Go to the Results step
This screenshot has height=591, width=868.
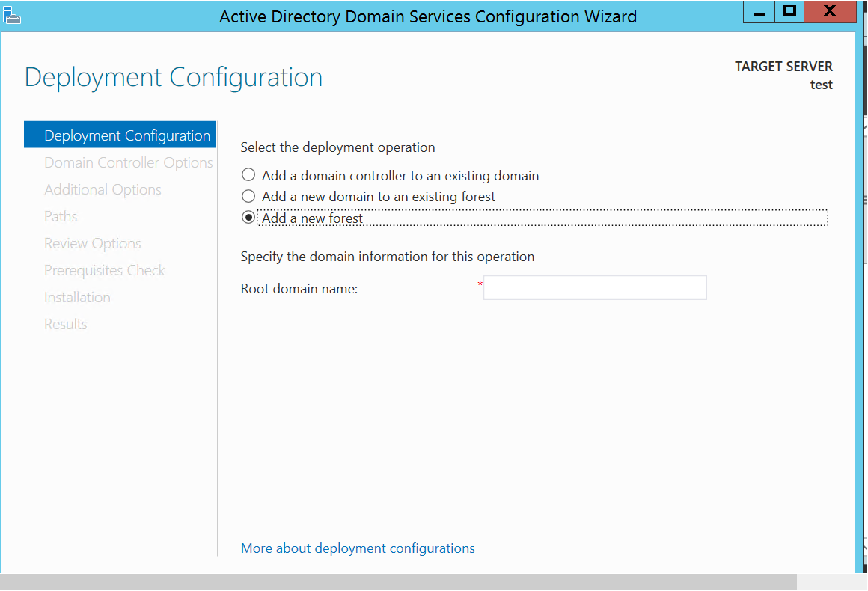pos(66,324)
